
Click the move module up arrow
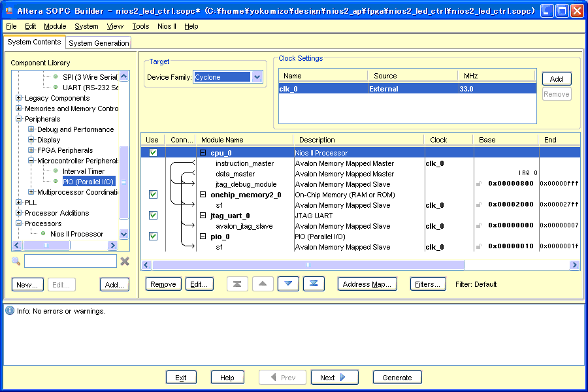point(263,284)
